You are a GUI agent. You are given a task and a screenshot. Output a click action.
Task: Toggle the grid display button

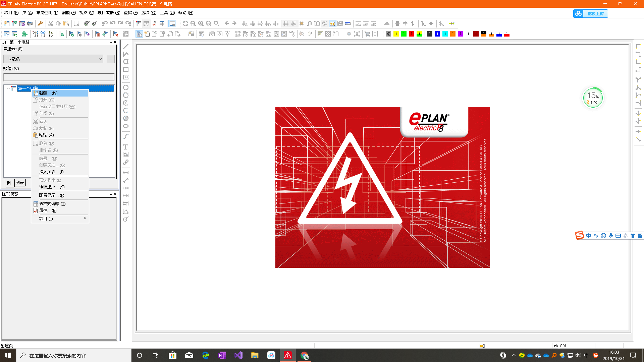286,23
